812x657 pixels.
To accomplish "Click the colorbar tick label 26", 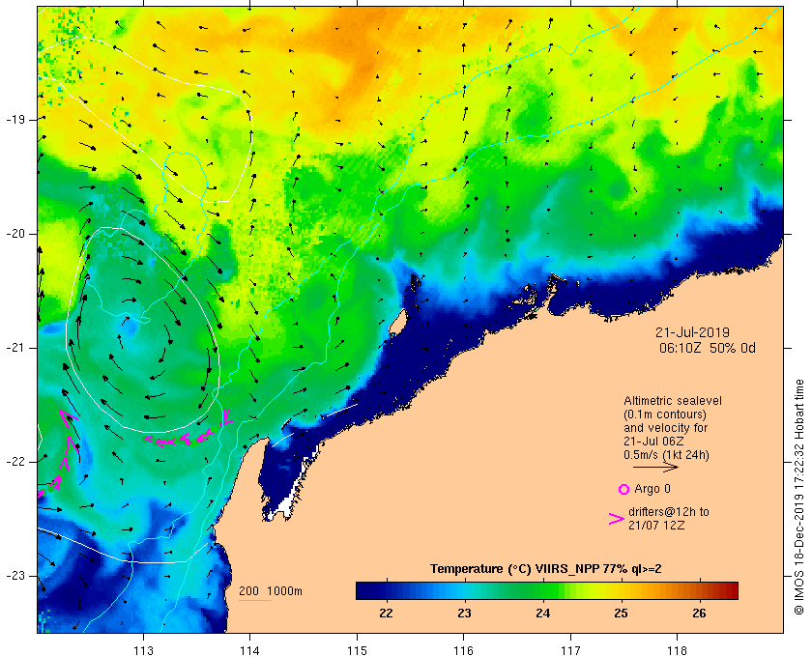I will point(699,614).
